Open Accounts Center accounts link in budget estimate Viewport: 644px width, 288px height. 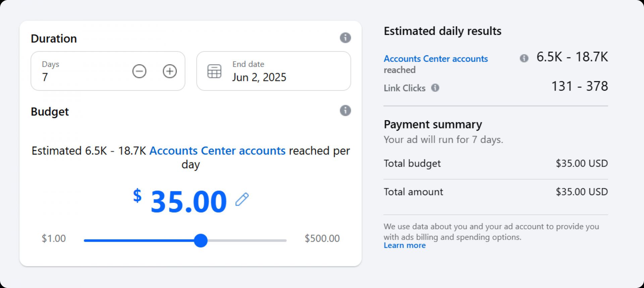217,151
